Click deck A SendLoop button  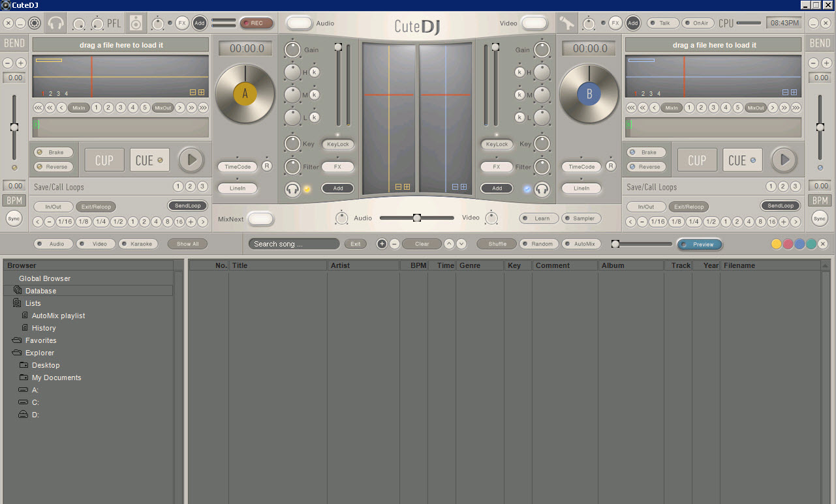(188, 205)
